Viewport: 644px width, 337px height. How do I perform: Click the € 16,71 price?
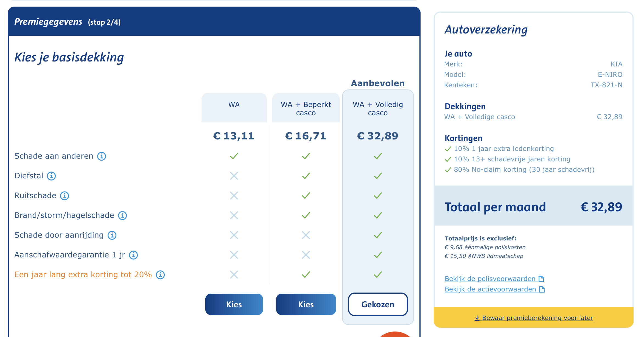pos(306,136)
